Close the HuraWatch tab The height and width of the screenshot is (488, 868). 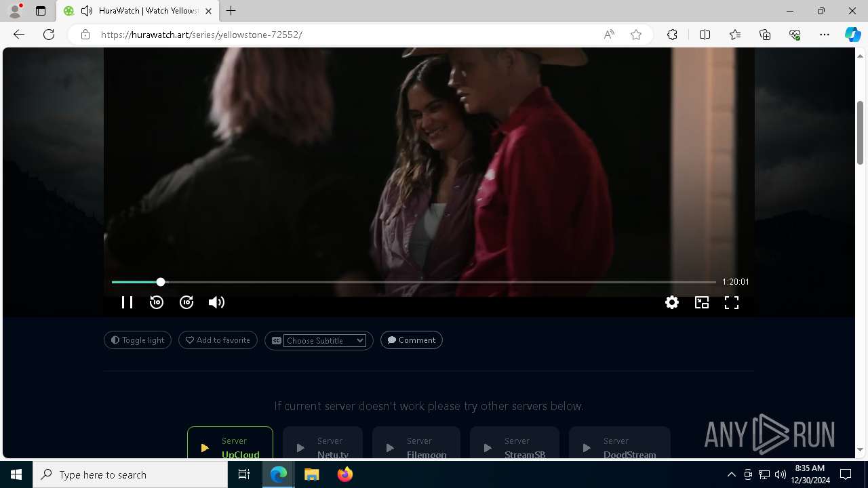click(x=208, y=11)
